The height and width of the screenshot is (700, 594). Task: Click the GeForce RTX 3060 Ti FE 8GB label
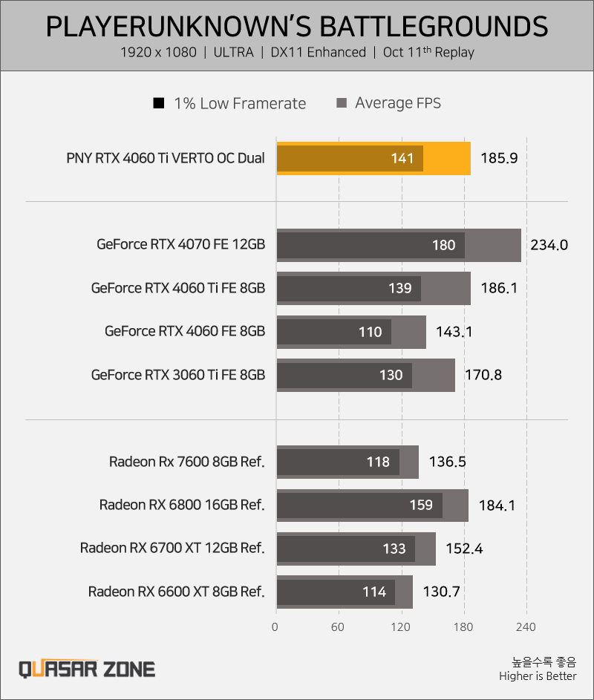[178, 375]
